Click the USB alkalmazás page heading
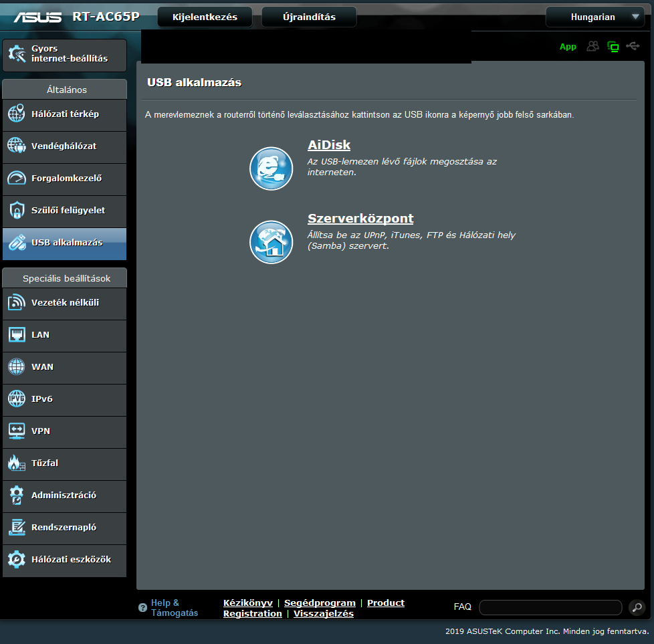The height and width of the screenshot is (644, 654). [x=194, y=82]
